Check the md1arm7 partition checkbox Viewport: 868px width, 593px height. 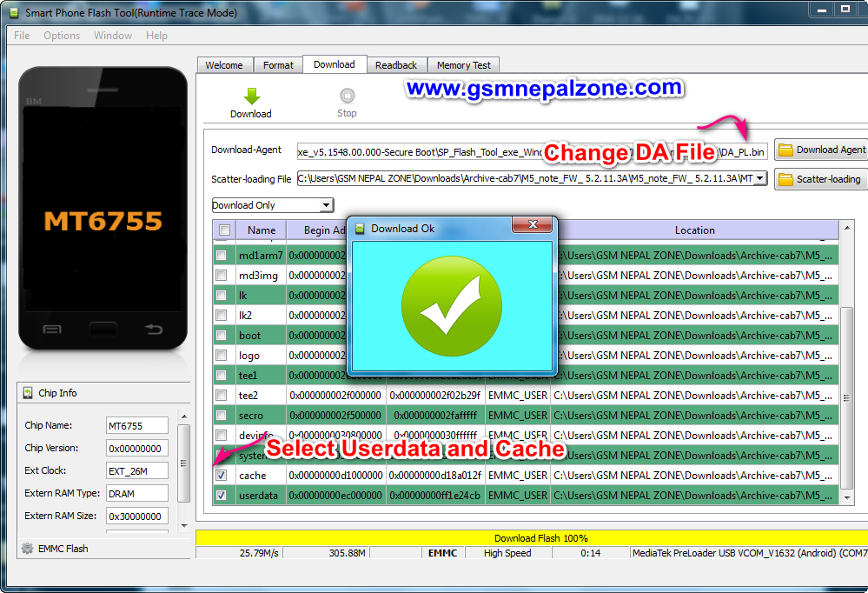[x=221, y=256]
